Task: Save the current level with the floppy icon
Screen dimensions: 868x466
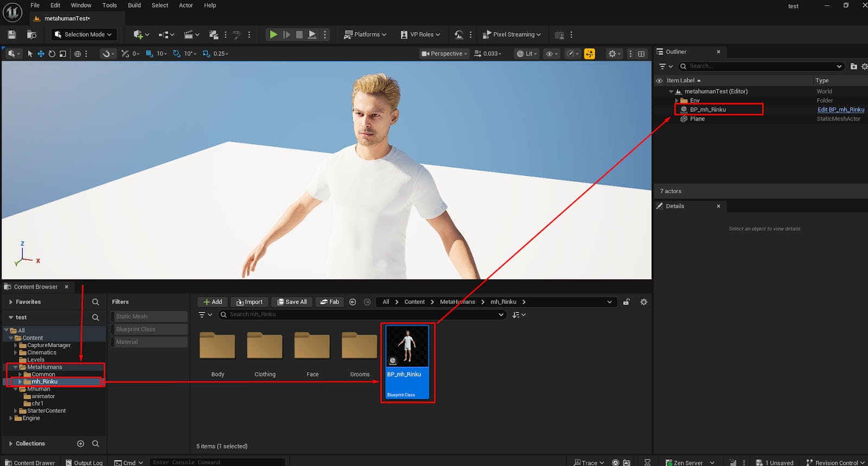Action: click(12, 35)
